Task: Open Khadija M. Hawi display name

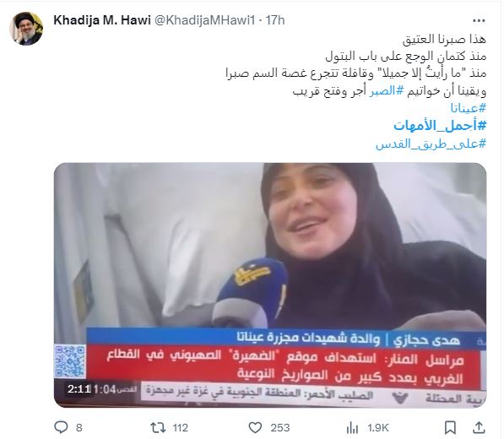Action: coord(102,20)
